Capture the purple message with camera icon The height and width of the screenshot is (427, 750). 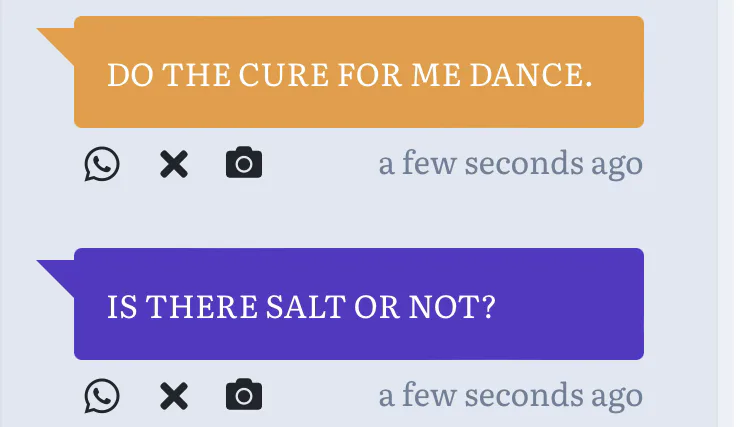coord(244,395)
